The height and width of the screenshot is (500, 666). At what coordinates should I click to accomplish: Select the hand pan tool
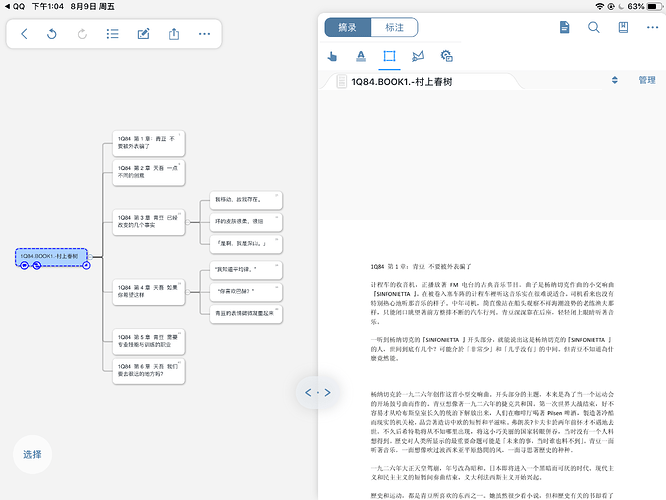[x=332, y=56]
